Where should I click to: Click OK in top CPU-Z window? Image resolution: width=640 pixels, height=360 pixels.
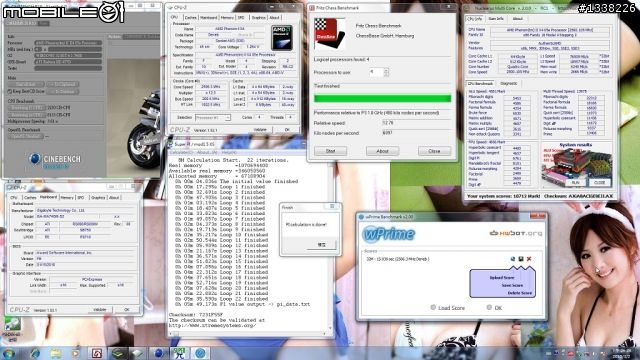(287, 130)
